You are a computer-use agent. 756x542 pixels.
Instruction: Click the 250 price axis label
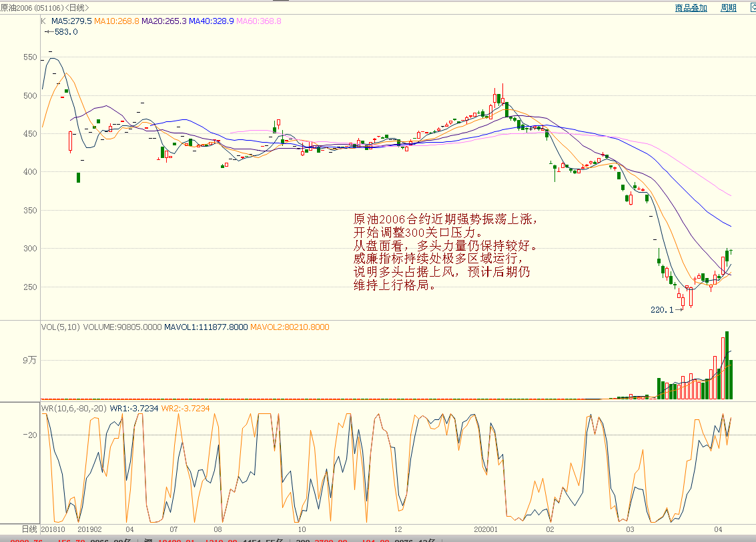(x=30, y=287)
